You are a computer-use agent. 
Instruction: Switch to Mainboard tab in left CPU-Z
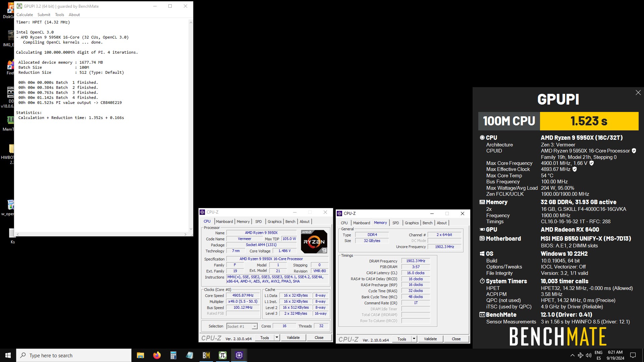tap(224, 222)
